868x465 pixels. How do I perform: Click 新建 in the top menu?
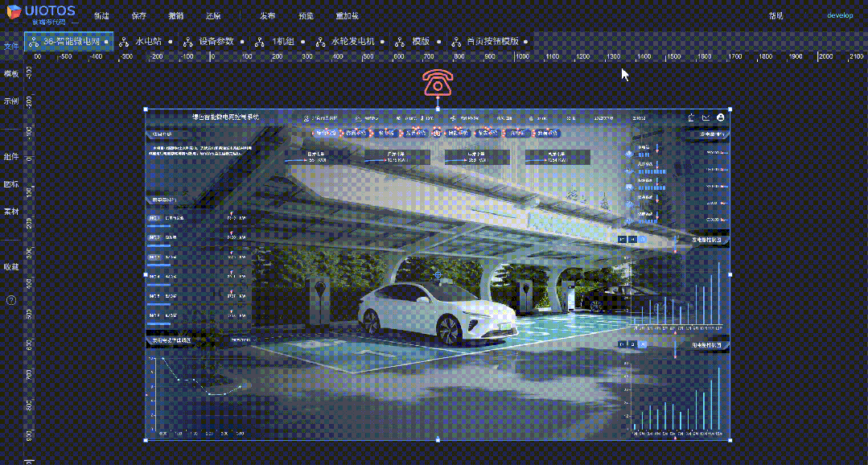click(x=101, y=15)
